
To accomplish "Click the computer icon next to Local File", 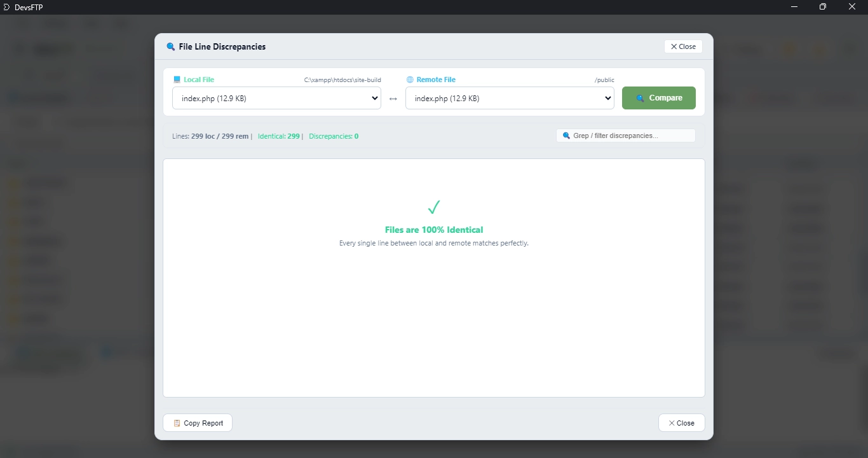I will (177, 80).
